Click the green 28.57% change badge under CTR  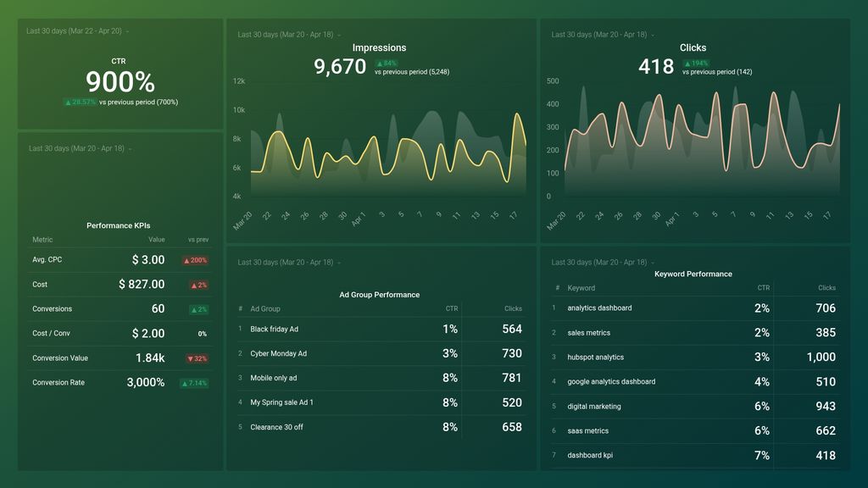[x=81, y=101]
